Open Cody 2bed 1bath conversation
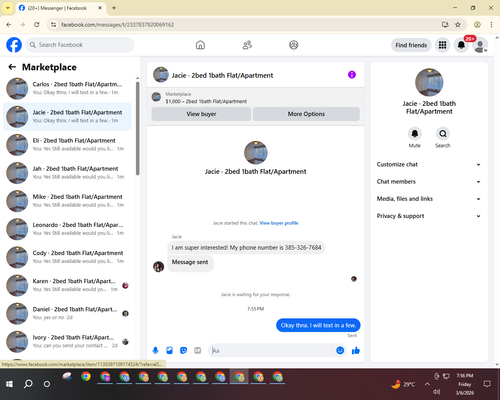This screenshot has width=500, height=400. pyautogui.click(x=67, y=257)
